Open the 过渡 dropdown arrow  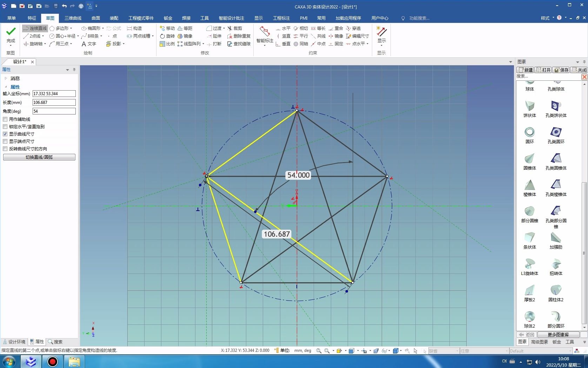pos(224,28)
